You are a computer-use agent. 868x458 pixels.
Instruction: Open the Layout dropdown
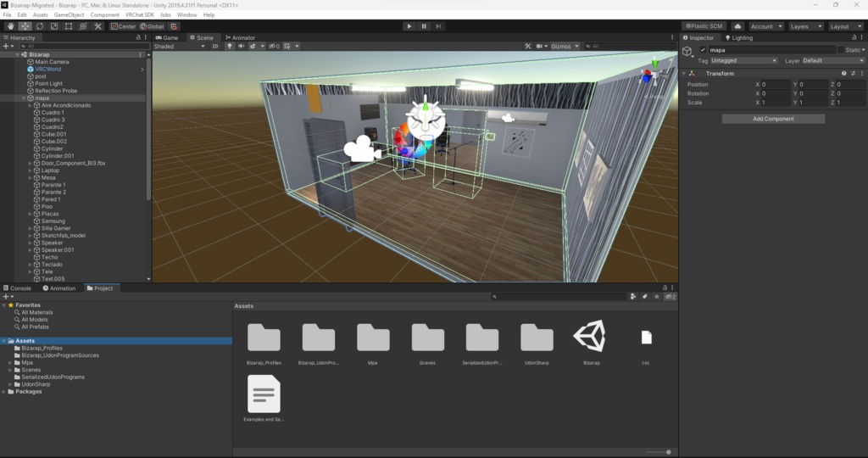(846, 26)
